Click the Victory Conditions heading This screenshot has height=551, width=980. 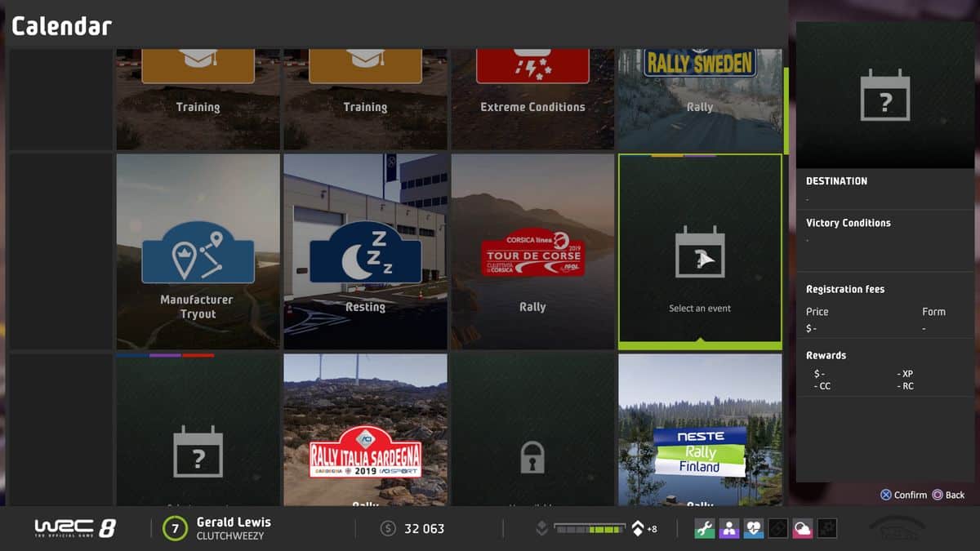(x=848, y=223)
